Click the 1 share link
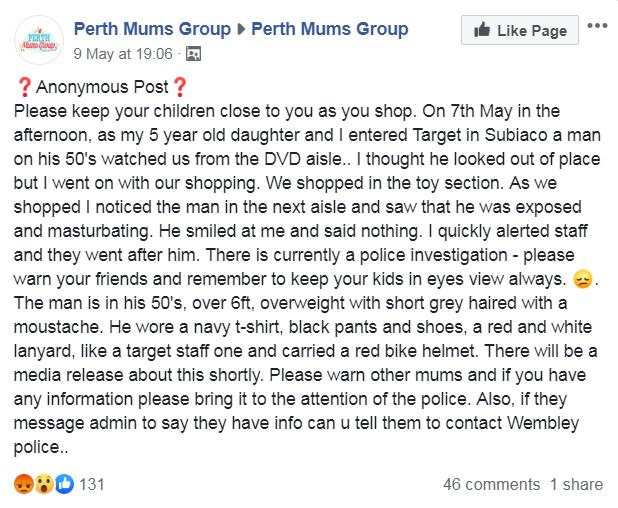618x508 pixels. click(577, 484)
